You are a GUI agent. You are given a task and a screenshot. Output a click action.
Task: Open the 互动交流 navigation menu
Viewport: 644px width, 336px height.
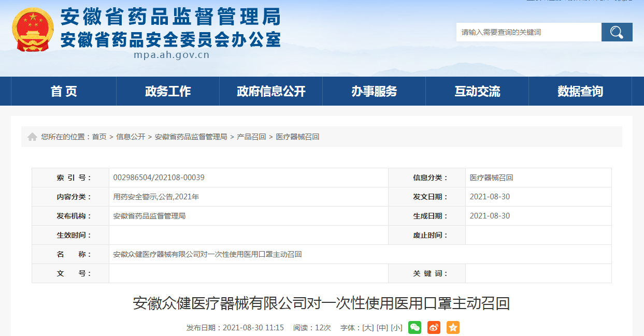click(x=477, y=91)
